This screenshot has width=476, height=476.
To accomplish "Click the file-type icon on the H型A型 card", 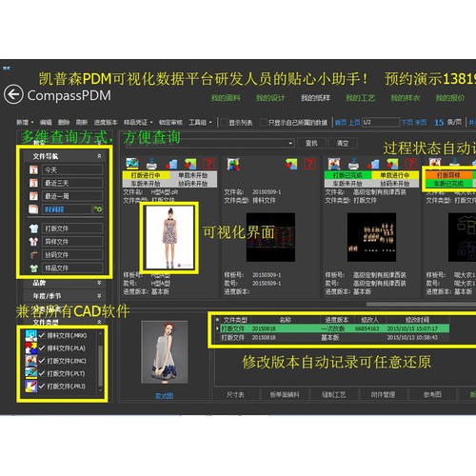I will point(132,164).
